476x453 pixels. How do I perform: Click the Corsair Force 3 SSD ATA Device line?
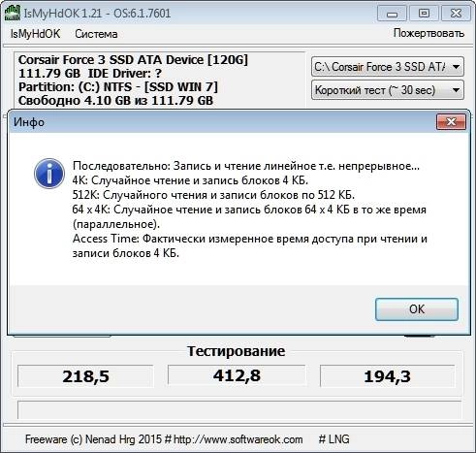[133, 60]
